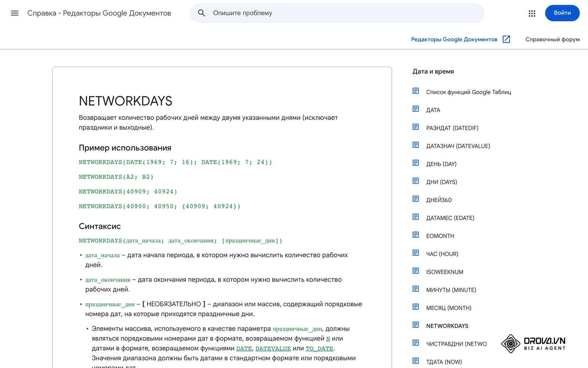Click article icon next to ДАТАЗНАЧ (DATEVALUE)
Screen dimensions: 588x368
pyautogui.click(x=416, y=145)
